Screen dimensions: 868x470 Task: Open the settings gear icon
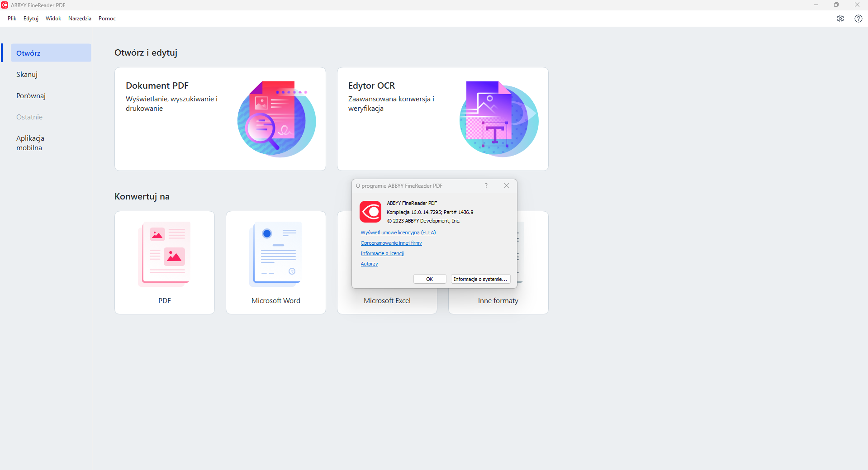pos(840,19)
